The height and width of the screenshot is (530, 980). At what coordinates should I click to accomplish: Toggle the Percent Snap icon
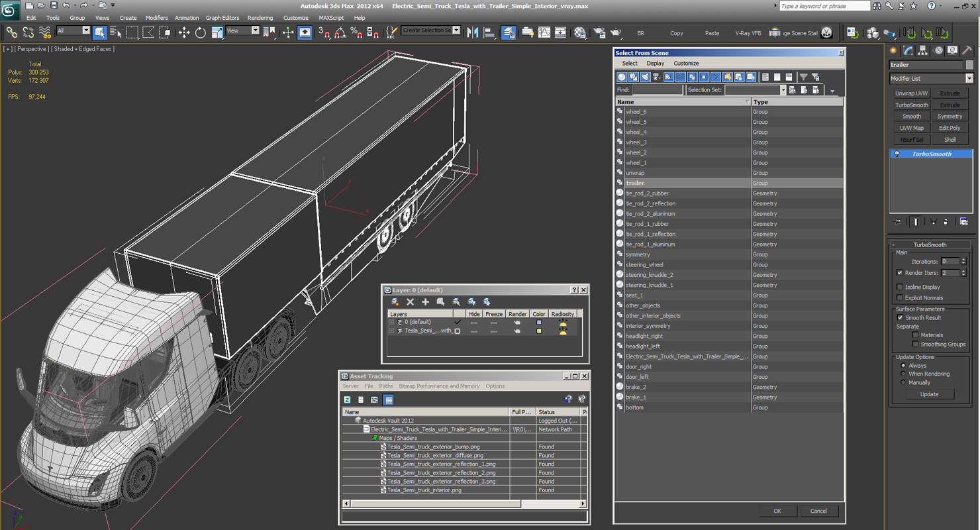[356, 32]
